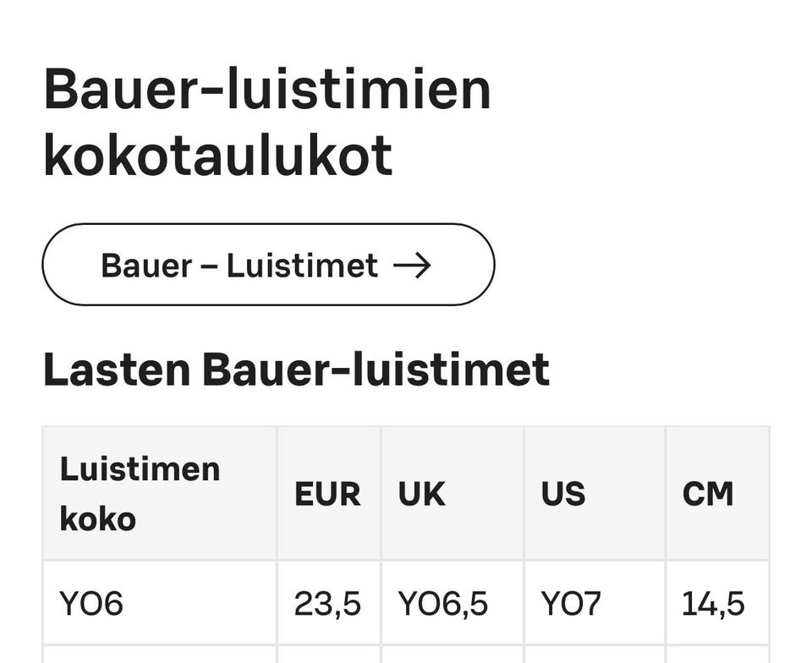This screenshot has width=812, height=663.
Task: Click the EUR column header
Action: tap(327, 494)
